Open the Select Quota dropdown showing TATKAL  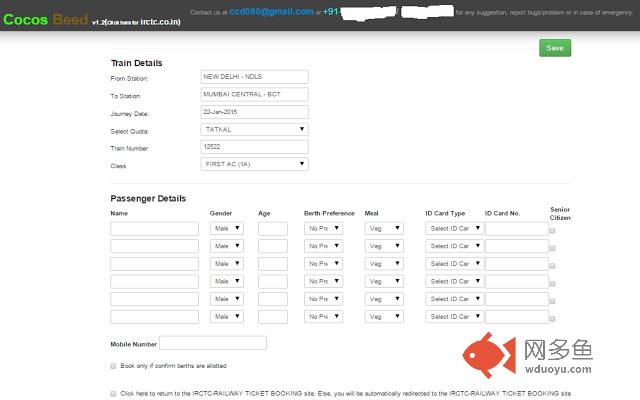[254, 129]
